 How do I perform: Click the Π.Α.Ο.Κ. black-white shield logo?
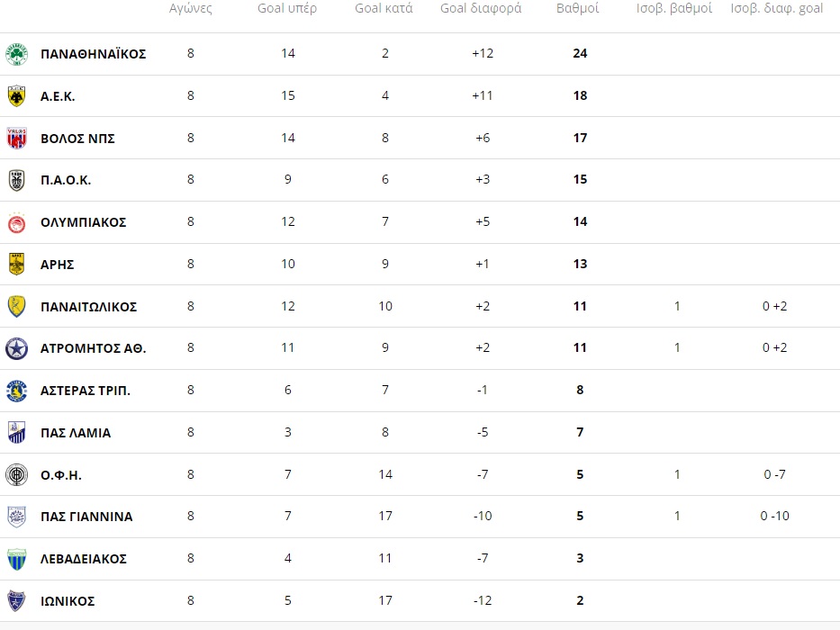click(x=16, y=180)
